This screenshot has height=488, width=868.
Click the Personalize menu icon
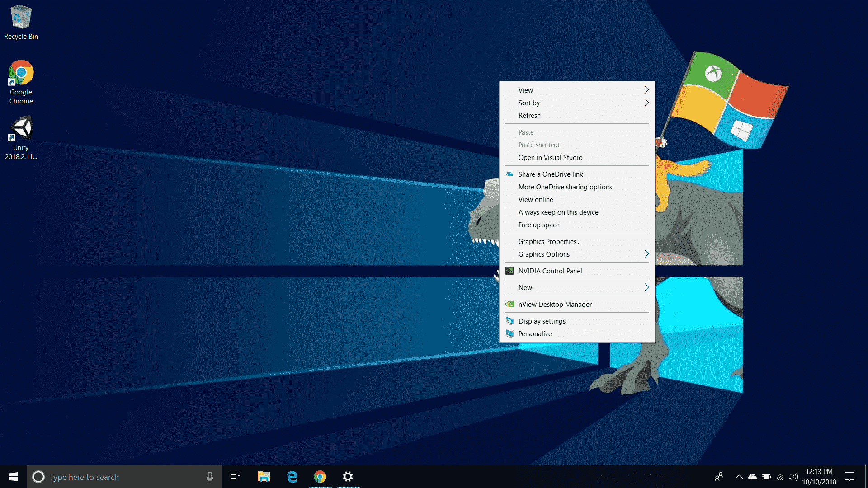[509, 333]
